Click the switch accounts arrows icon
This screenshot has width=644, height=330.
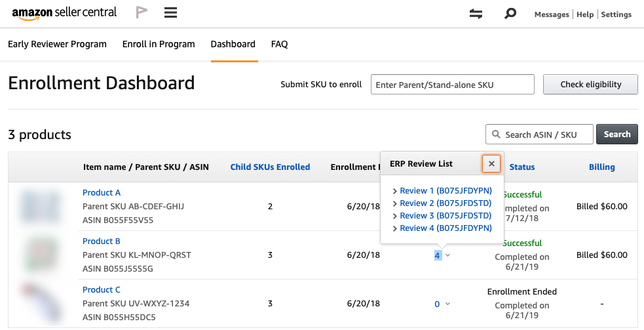pyautogui.click(x=476, y=14)
